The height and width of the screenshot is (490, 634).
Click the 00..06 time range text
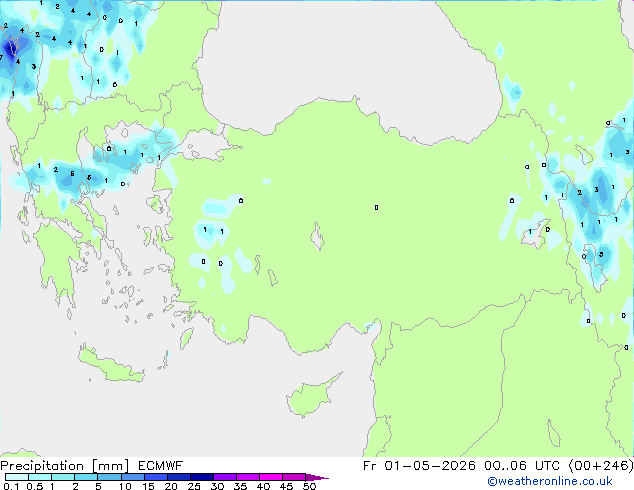505,466
